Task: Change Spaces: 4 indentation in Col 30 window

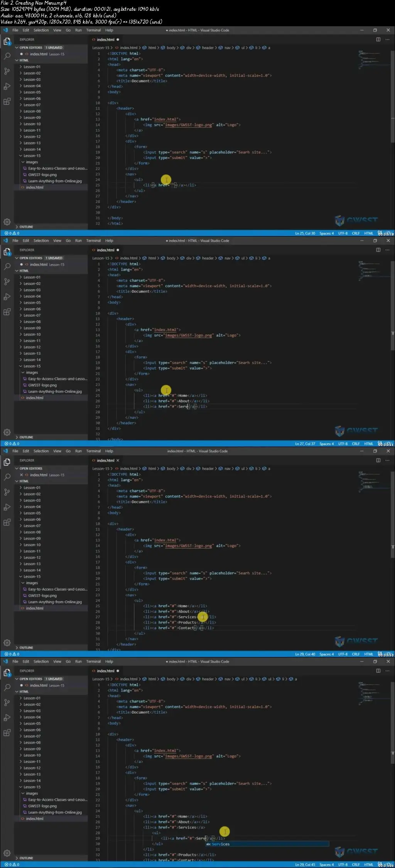Action: tap(326, 233)
